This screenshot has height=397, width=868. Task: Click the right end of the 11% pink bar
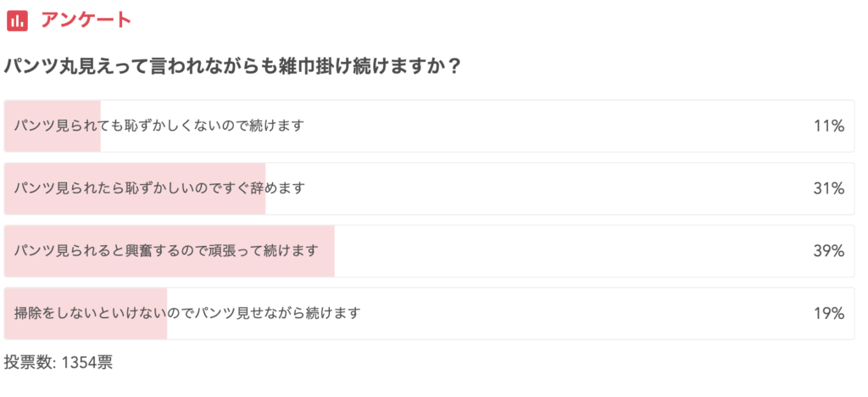point(97,126)
